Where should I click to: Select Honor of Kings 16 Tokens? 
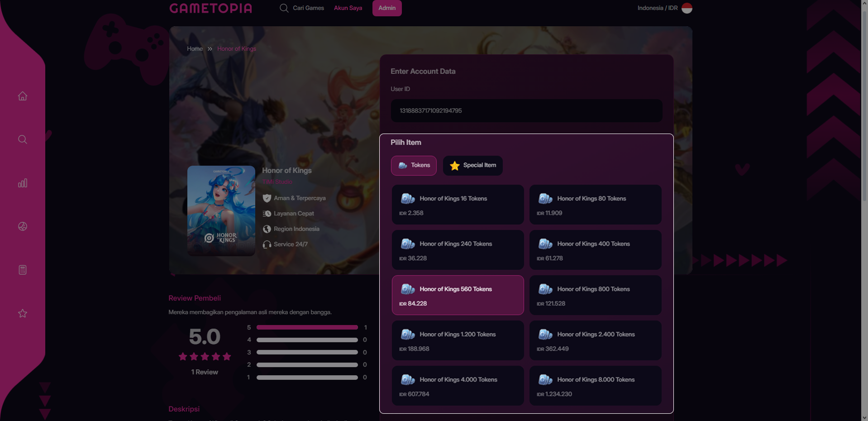[x=458, y=205]
